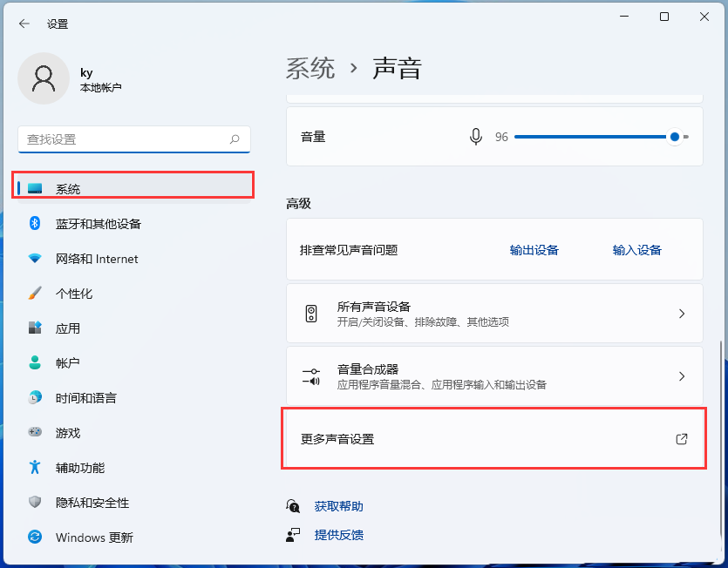Open Network and Internet settings

[x=96, y=259]
